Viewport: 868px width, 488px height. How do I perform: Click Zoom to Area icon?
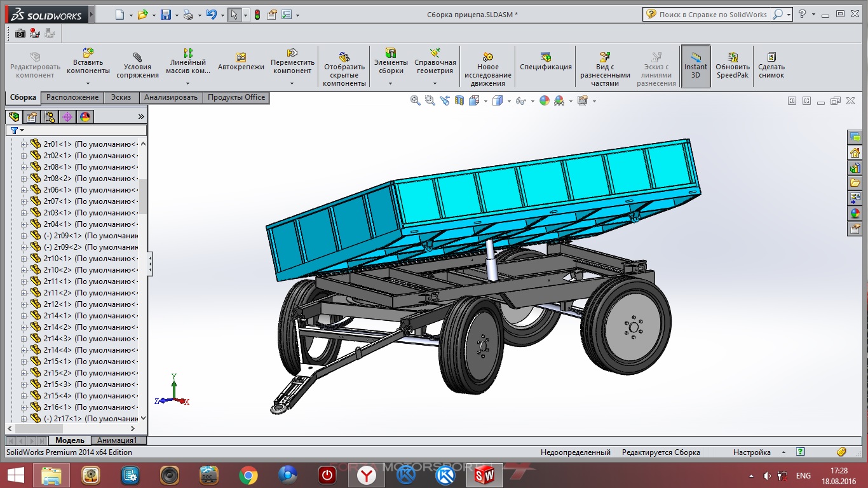pos(430,100)
